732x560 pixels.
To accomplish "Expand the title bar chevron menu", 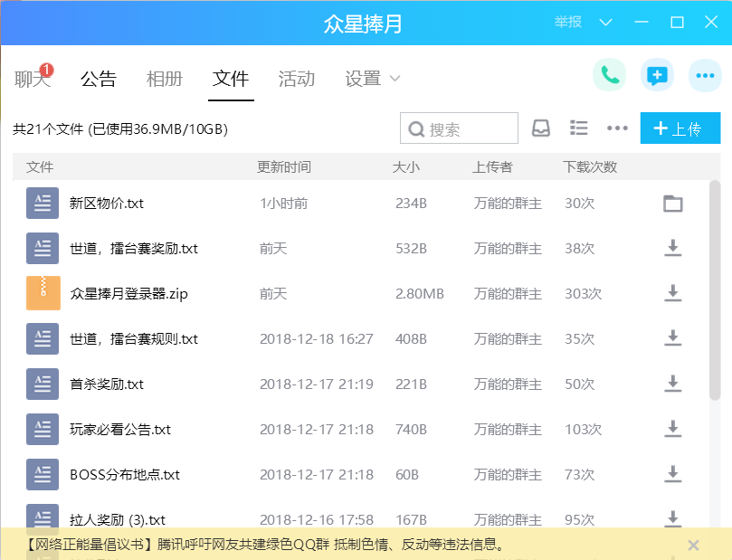I will point(606,23).
